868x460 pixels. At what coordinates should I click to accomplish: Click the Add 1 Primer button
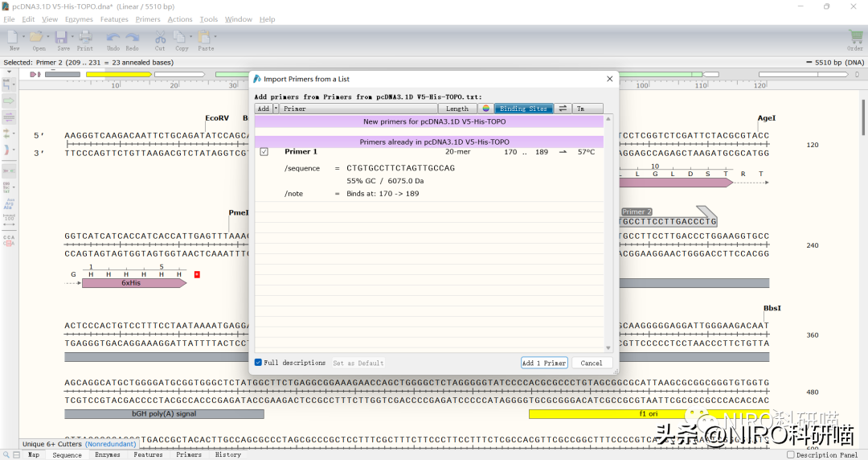tap(544, 363)
